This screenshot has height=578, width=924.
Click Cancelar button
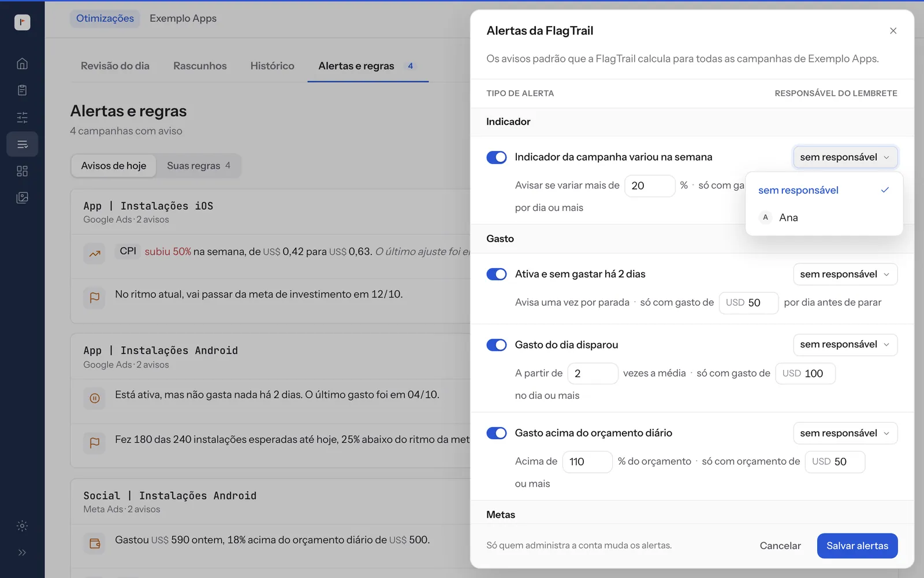coord(780,546)
